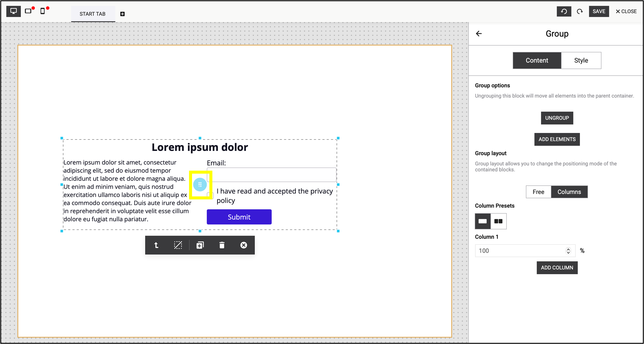
Task: Click the undo arrow icon
Action: [564, 11]
